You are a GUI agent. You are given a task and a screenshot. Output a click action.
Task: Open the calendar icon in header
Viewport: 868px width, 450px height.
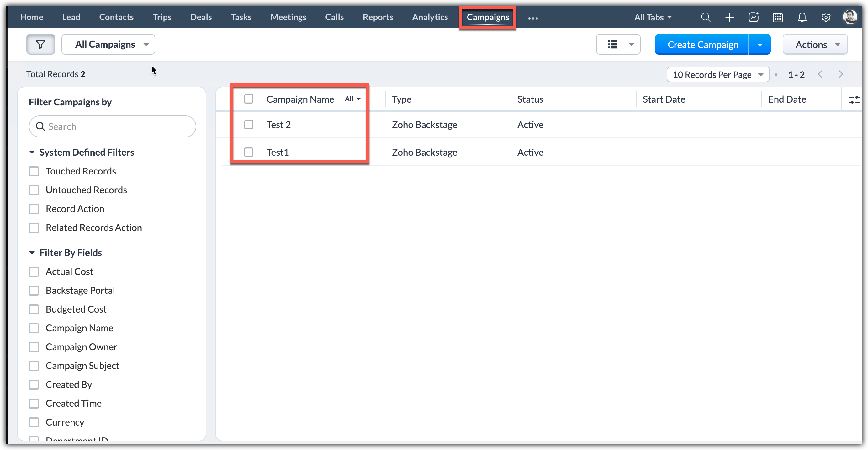click(x=778, y=17)
